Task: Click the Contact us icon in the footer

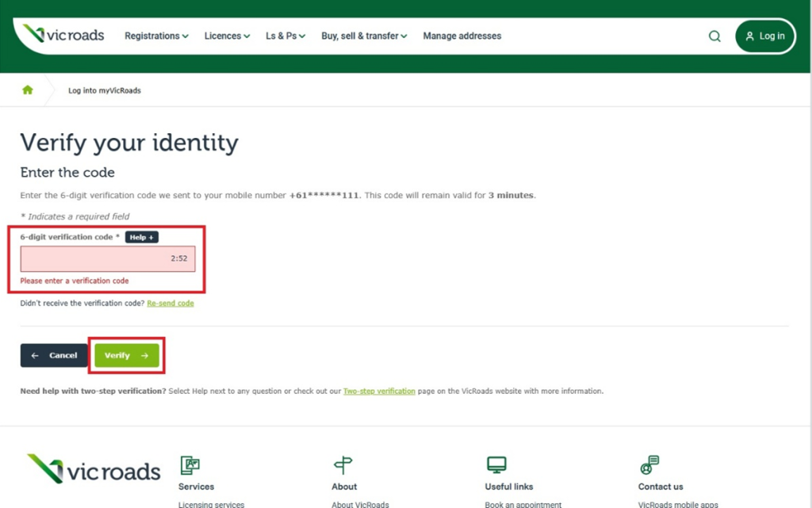Action: click(x=650, y=464)
